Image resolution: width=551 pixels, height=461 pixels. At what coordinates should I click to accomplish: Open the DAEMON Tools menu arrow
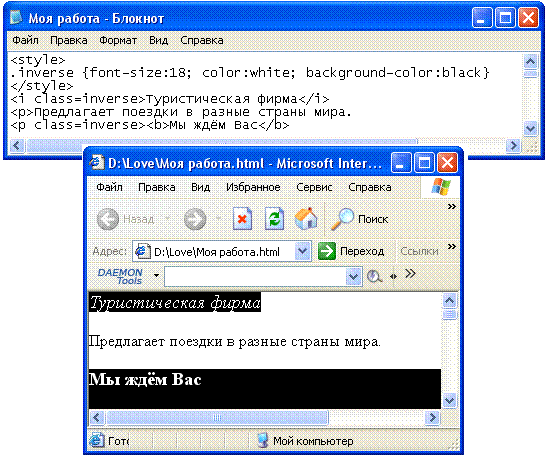156,275
